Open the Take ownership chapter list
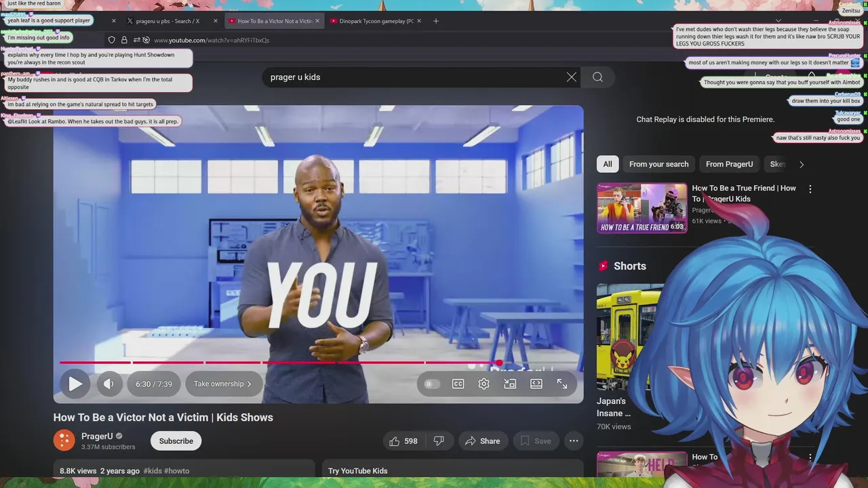 click(223, 384)
